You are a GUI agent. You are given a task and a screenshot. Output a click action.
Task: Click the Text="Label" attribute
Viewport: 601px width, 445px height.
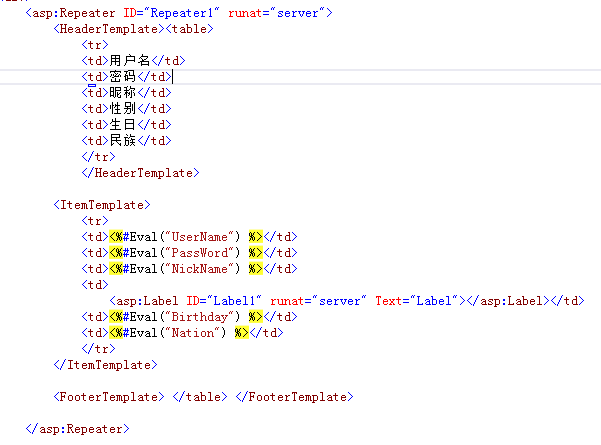point(417,301)
